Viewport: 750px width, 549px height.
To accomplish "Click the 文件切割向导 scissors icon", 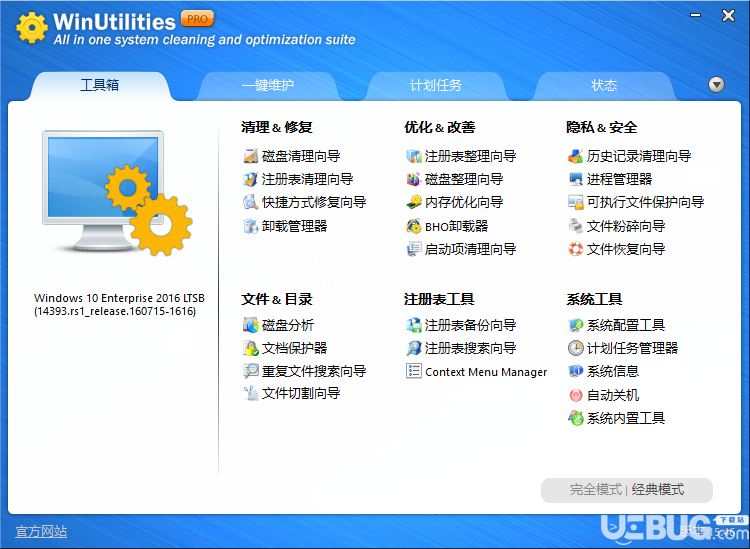I will 251,394.
